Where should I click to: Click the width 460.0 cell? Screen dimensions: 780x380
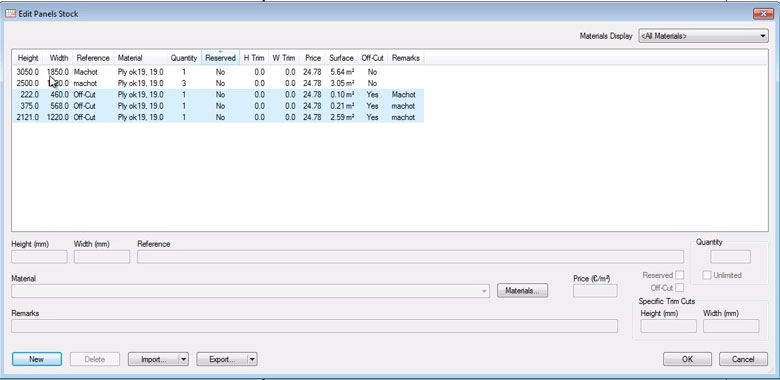[59, 95]
